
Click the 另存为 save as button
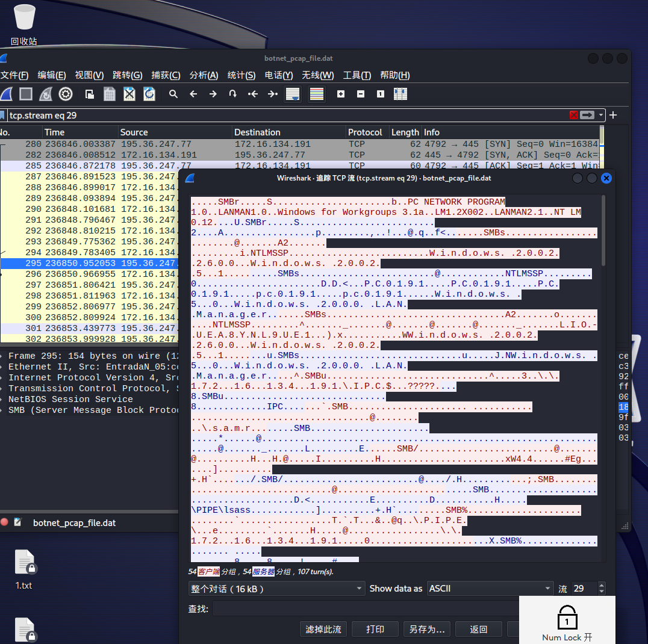427,629
